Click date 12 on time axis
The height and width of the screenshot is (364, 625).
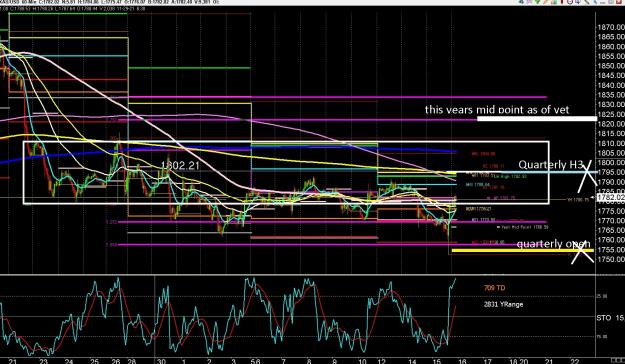point(381,361)
